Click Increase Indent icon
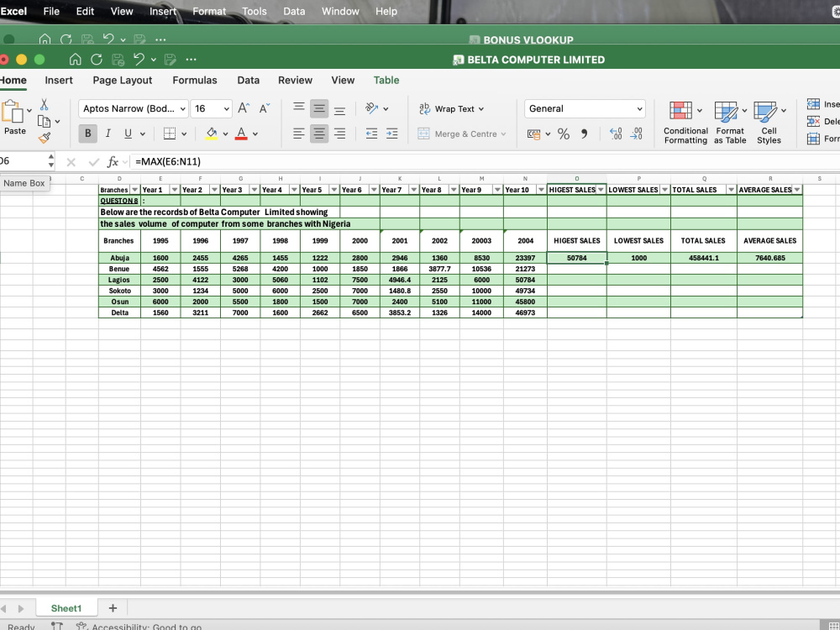The image size is (840, 630). point(392,134)
